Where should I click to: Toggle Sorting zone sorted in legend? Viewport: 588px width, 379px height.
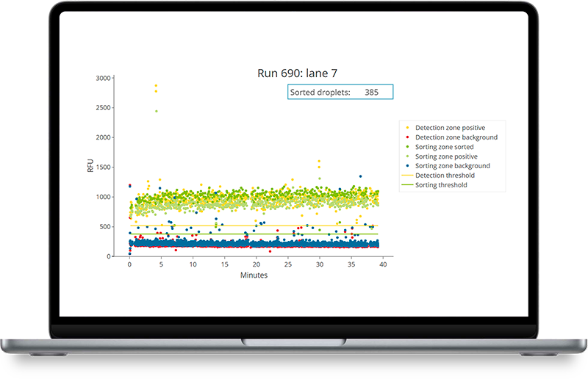coord(444,147)
